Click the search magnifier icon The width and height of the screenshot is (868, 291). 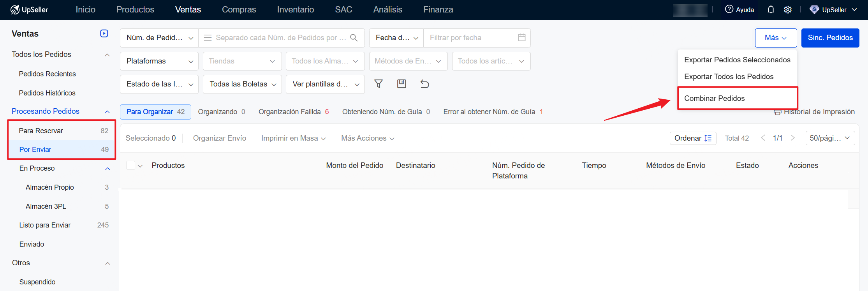tap(354, 38)
